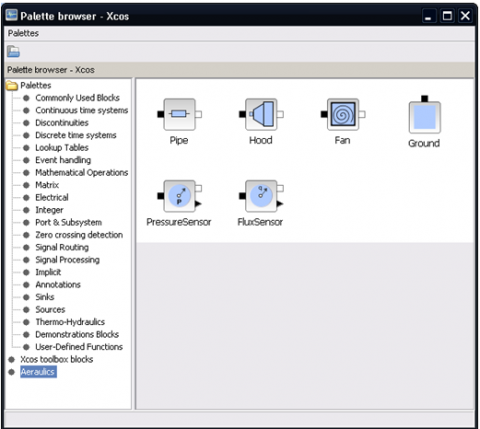Close the Palette browser window

coord(465,16)
